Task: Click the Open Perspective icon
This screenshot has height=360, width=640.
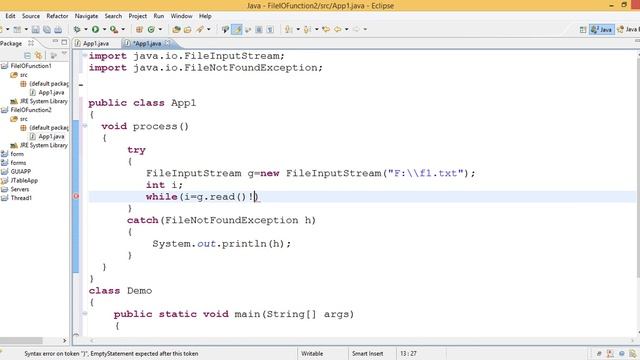Action: 583,29
